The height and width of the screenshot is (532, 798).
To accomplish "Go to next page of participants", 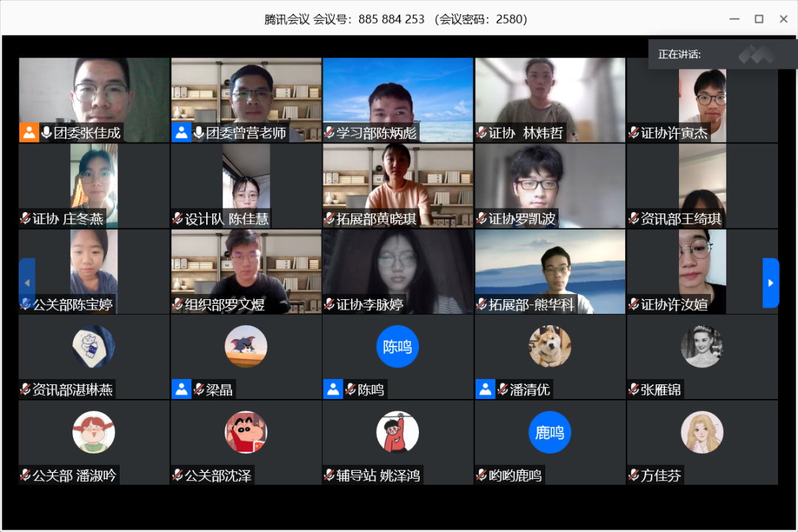I will pyautogui.click(x=770, y=282).
